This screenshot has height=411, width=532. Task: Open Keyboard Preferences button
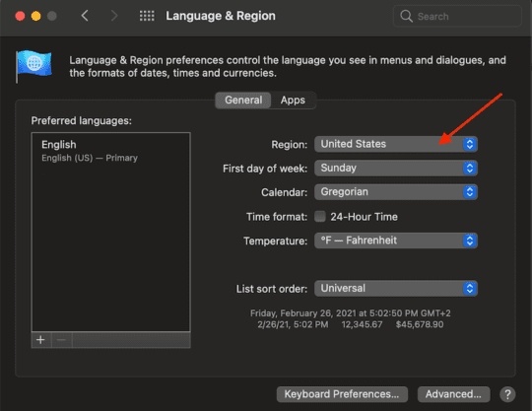pos(342,394)
